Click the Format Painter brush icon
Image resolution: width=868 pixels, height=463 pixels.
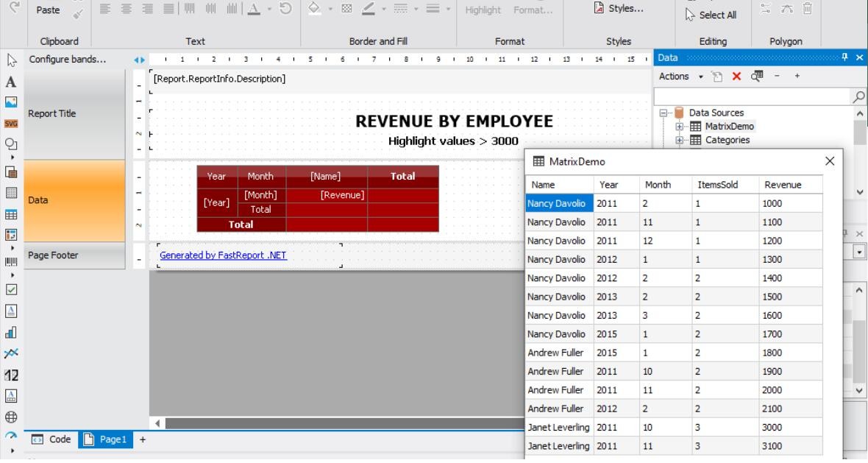[78, 13]
